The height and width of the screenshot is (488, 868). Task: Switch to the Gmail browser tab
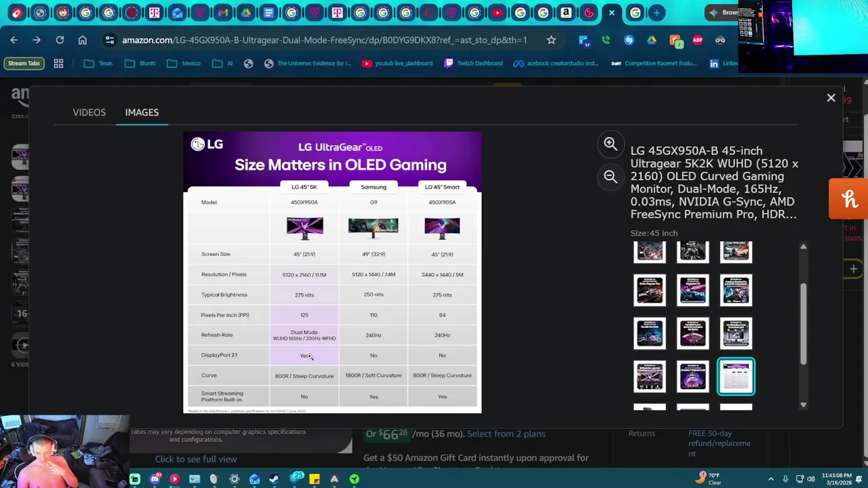pos(222,12)
